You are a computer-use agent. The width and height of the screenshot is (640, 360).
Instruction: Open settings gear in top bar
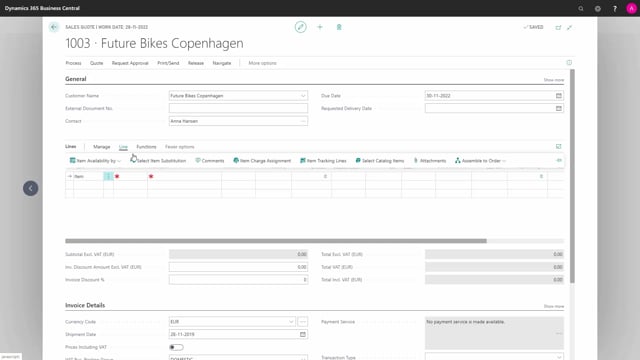point(598,8)
